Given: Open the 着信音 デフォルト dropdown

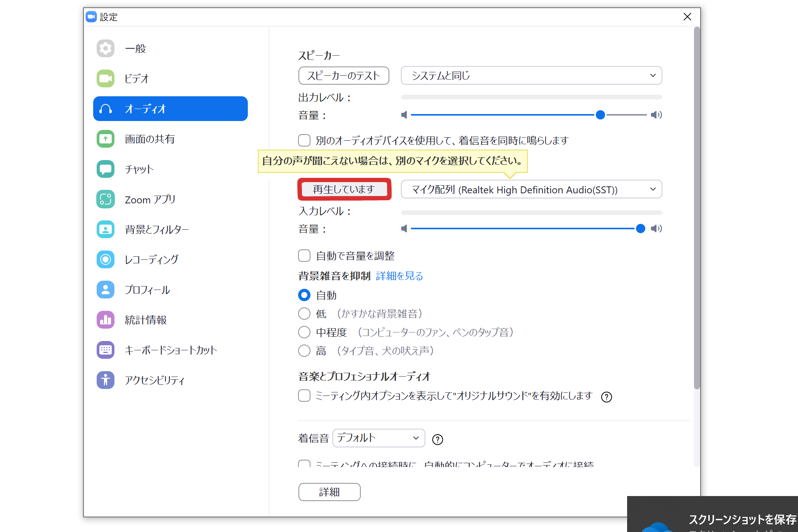Looking at the screenshot, I should [x=379, y=438].
